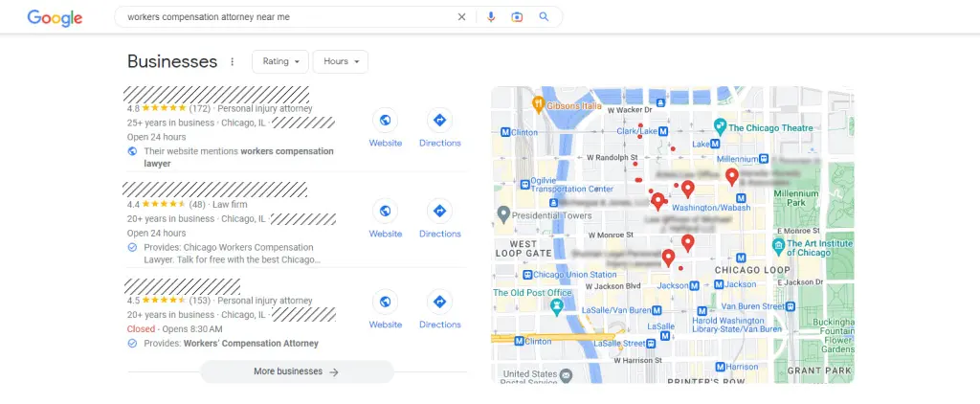Click the More businesses button
This screenshot has height=404, width=980.
click(x=297, y=371)
